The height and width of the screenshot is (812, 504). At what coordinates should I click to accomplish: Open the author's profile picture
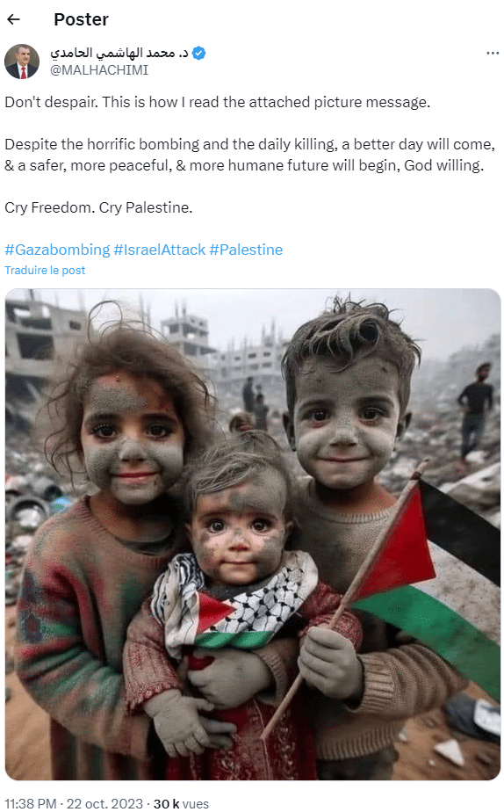[22, 62]
